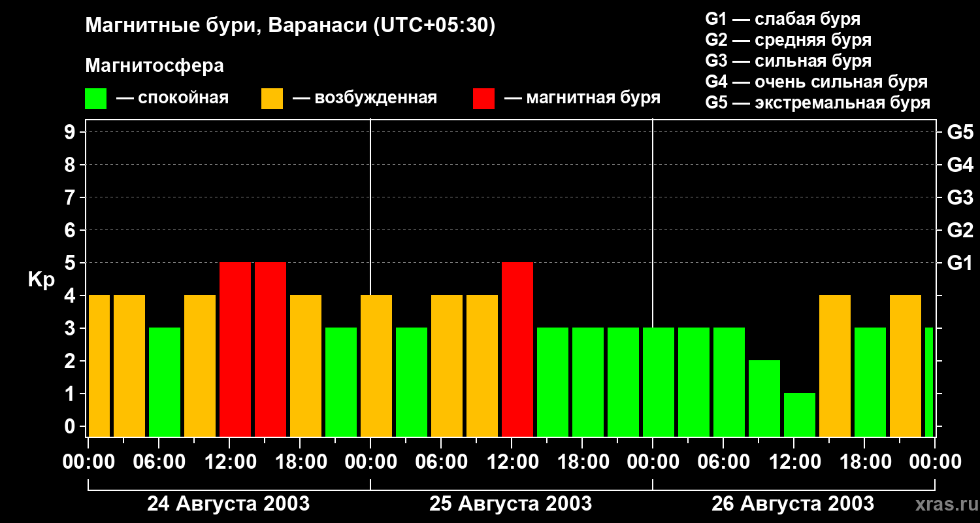Click the 'G1 — слабая буря' legend line
The image size is (980, 523).
[783, 19]
